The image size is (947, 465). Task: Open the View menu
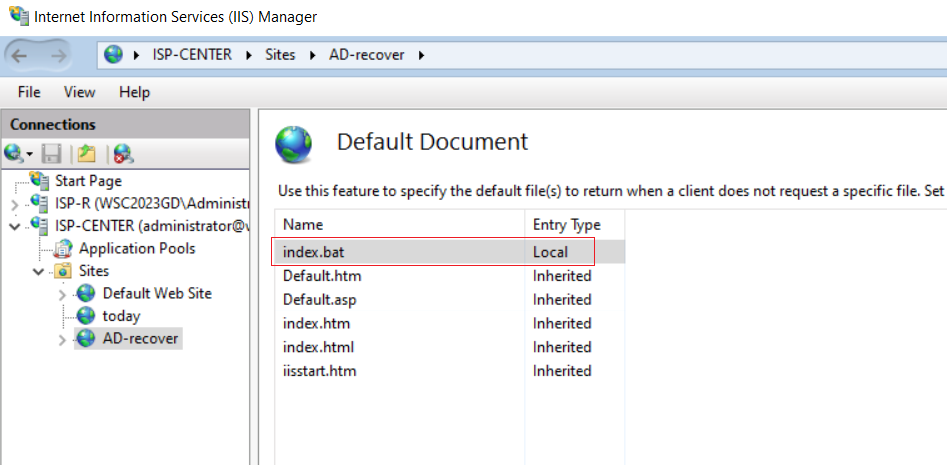(x=80, y=92)
